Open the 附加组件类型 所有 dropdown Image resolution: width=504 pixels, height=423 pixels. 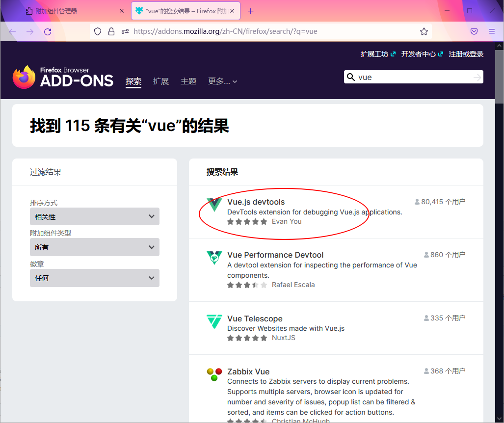(95, 247)
